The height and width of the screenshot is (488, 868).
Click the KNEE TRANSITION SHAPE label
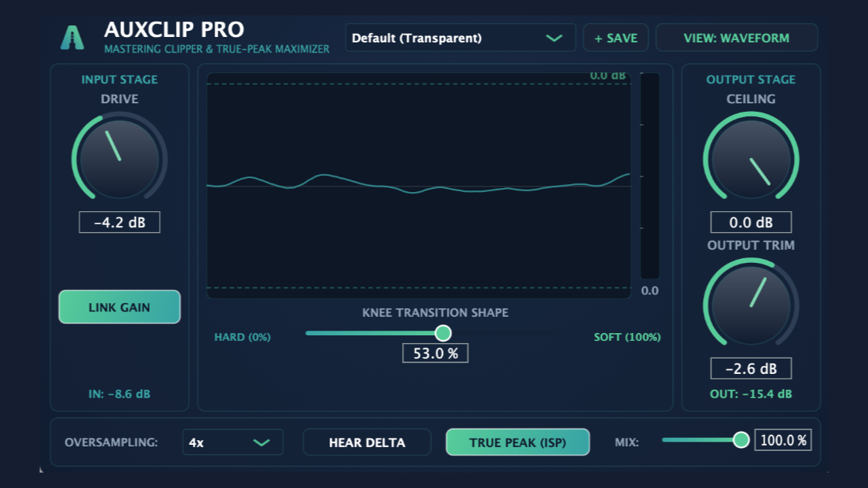pyautogui.click(x=435, y=312)
